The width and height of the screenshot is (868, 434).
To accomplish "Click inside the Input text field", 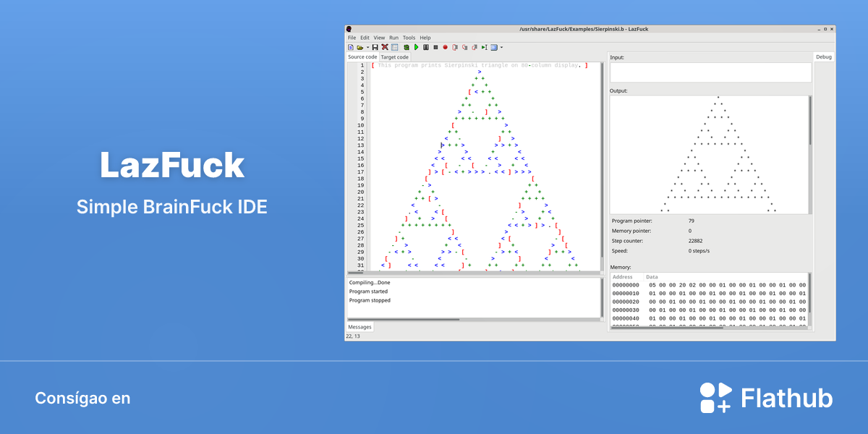I will tap(710, 72).
